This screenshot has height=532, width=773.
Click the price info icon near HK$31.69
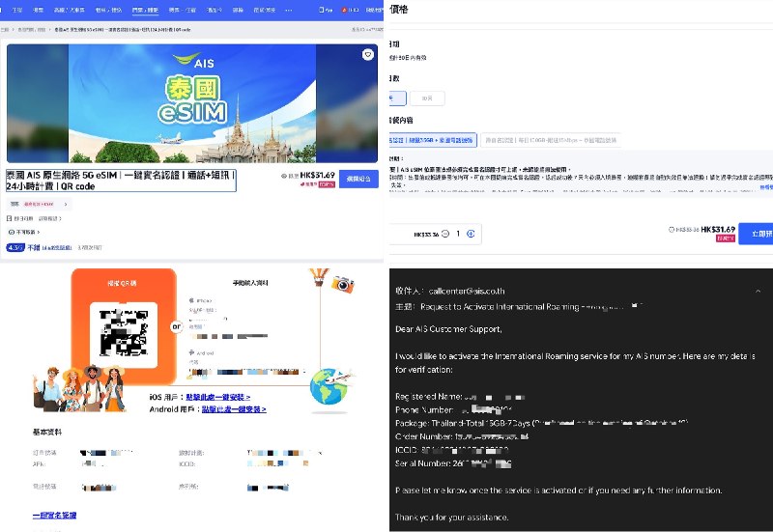pos(671,230)
